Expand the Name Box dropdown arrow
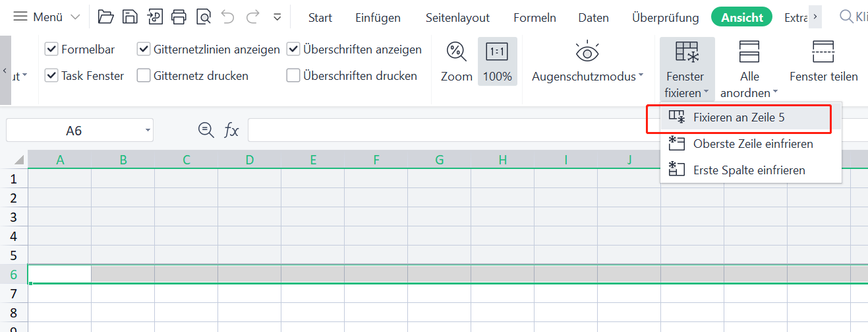The height and width of the screenshot is (332, 868). [x=147, y=131]
